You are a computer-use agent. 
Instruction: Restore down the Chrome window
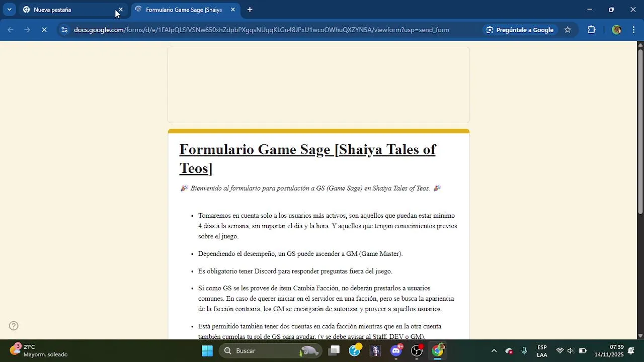click(x=611, y=9)
